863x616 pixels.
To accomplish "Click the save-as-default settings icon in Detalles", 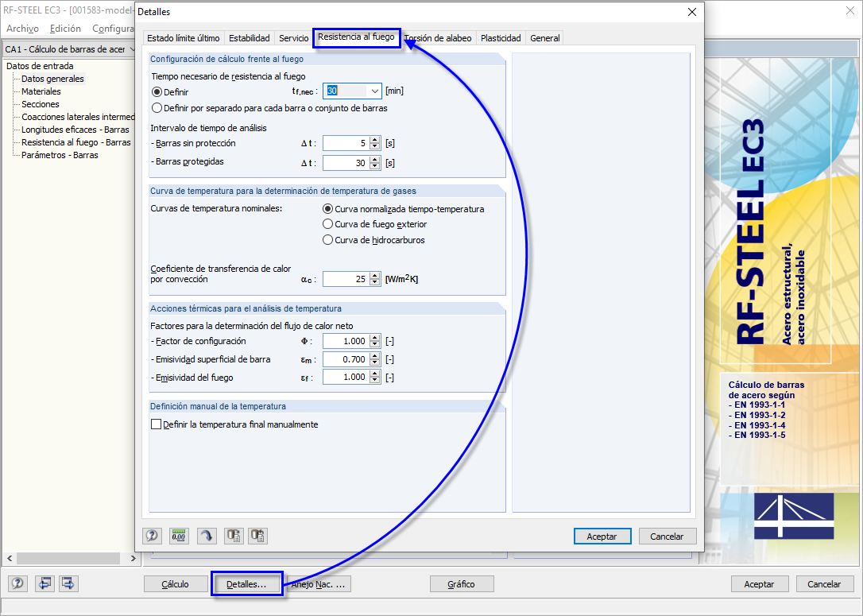I will 234,536.
